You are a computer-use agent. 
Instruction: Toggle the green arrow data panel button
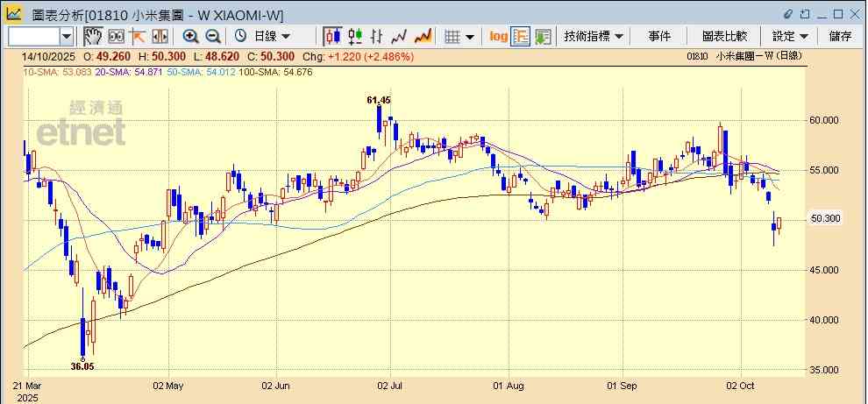point(543,36)
